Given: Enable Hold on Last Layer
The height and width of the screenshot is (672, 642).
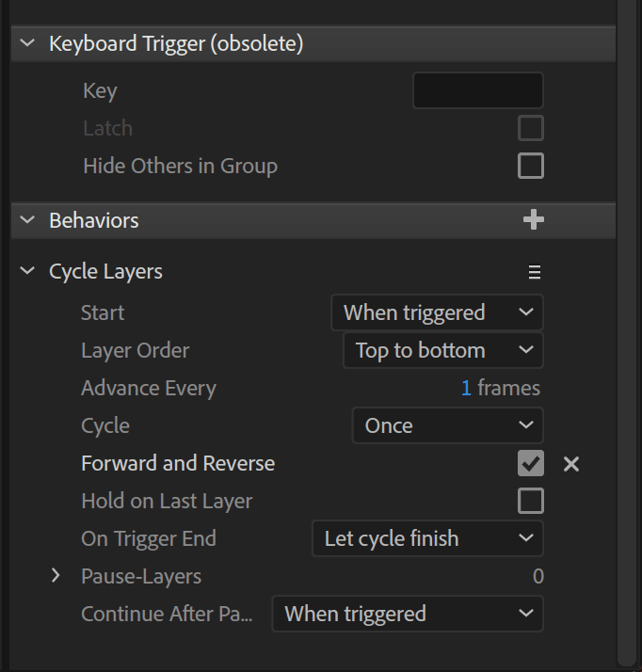Looking at the screenshot, I should tap(531, 501).
